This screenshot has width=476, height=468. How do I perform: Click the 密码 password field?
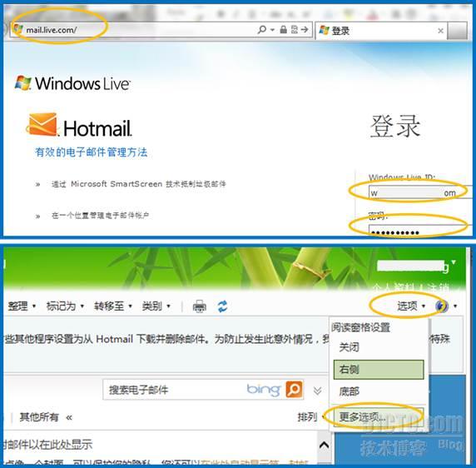420,231
